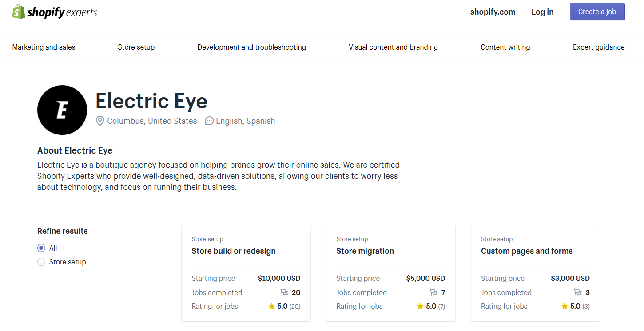The image size is (644, 331).
Task: Click the jobs flag icon in Store build card
Action: 284,292
